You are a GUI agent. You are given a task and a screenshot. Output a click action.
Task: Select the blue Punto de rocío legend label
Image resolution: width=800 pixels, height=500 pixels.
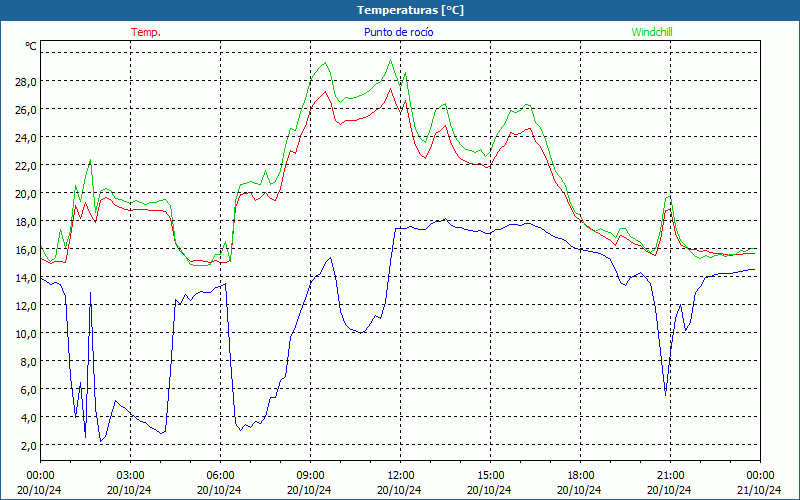point(399,32)
